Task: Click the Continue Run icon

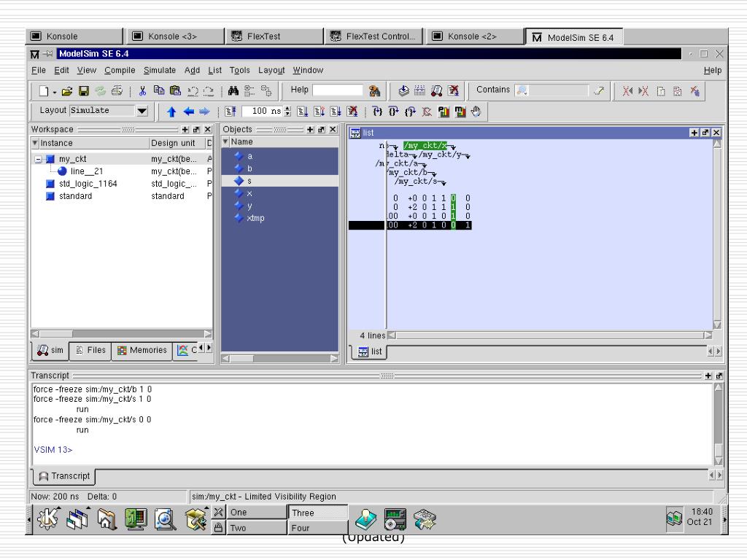Action: tap(320, 112)
